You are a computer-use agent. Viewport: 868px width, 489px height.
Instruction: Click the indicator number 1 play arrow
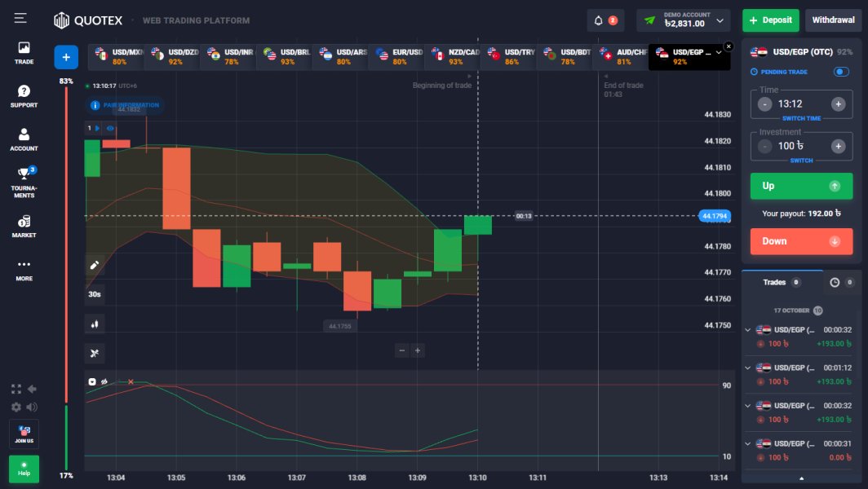coord(97,128)
